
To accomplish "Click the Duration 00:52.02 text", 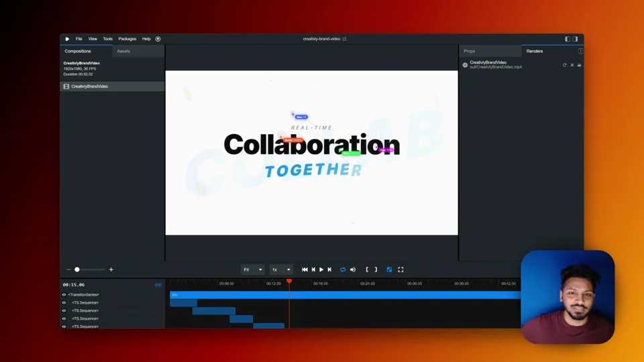I will point(78,74).
